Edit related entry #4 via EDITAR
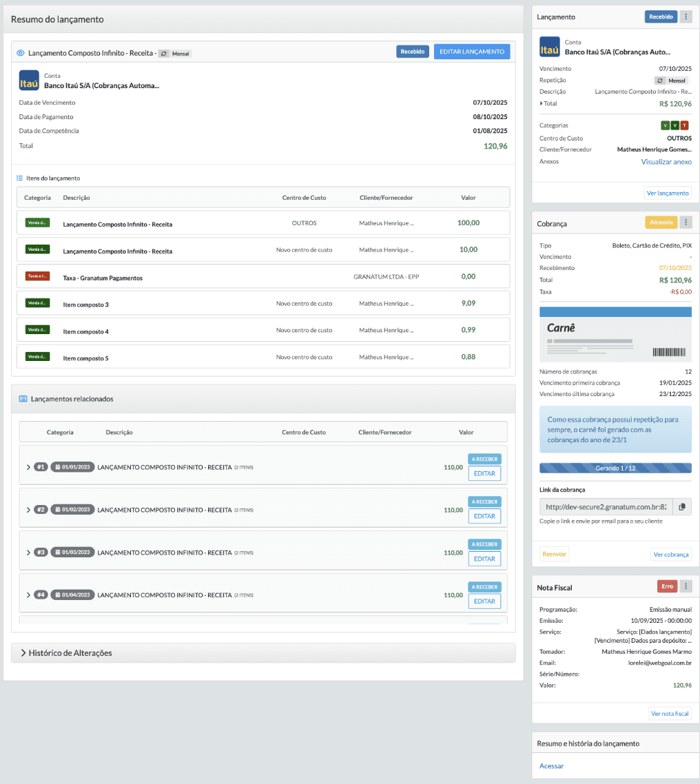Viewport: 700px width, 784px height. click(x=484, y=601)
